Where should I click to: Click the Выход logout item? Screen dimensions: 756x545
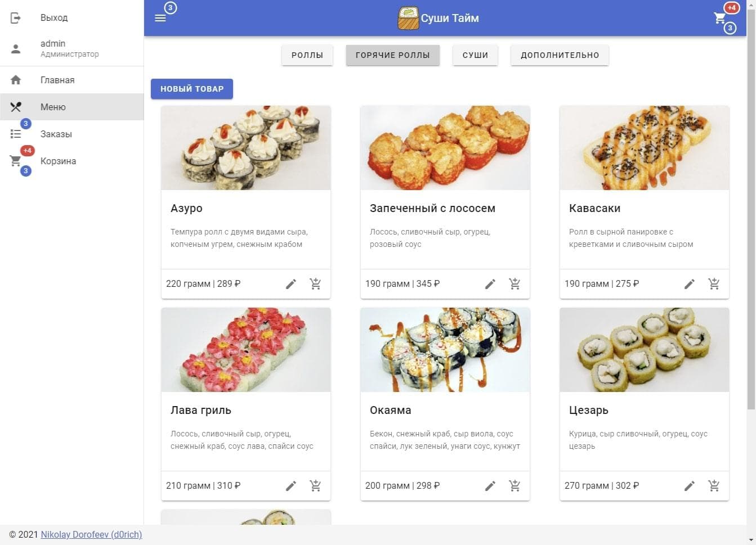tap(54, 18)
